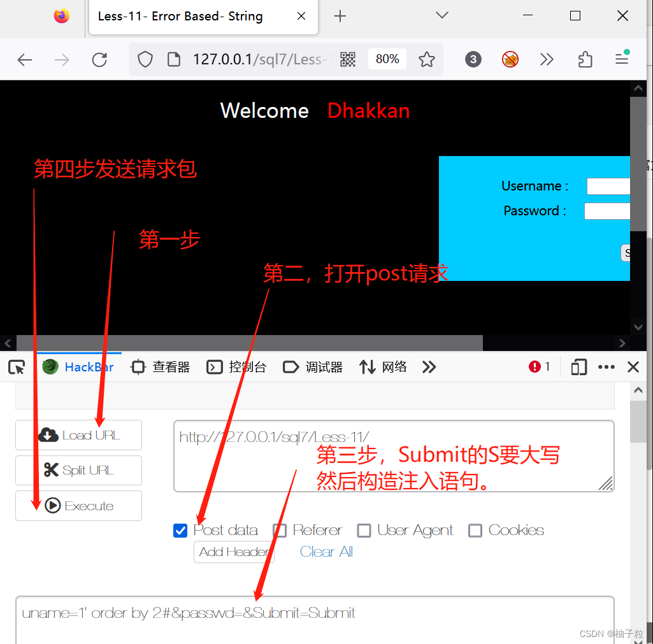The height and width of the screenshot is (644, 653).
Task: Click the Clear All link
Action: pyautogui.click(x=326, y=552)
